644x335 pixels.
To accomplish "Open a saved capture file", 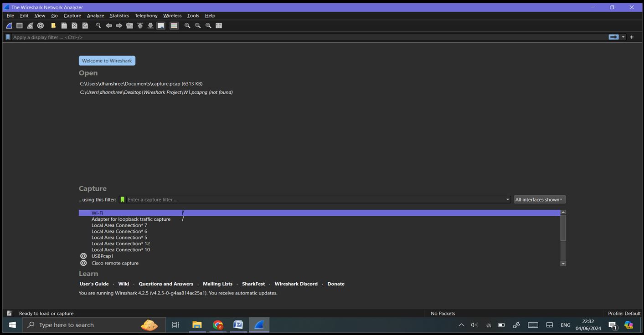I will coord(53,25).
